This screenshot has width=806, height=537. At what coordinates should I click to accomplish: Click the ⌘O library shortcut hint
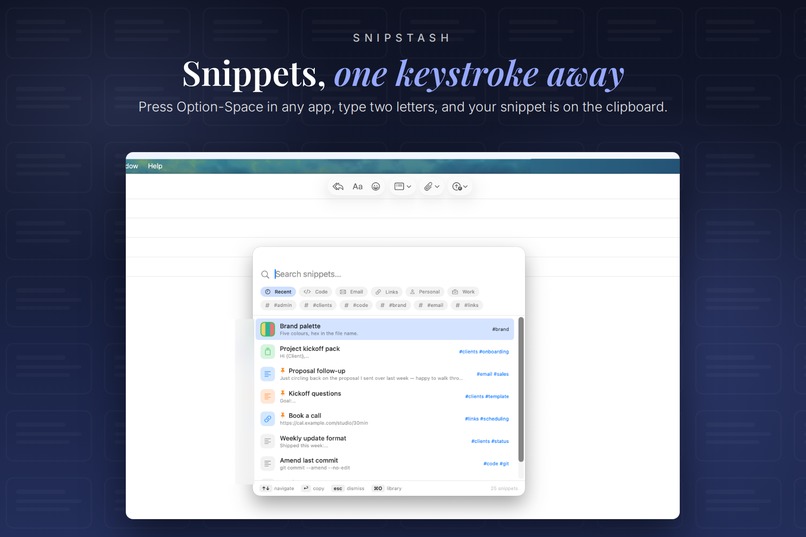point(378,488)
